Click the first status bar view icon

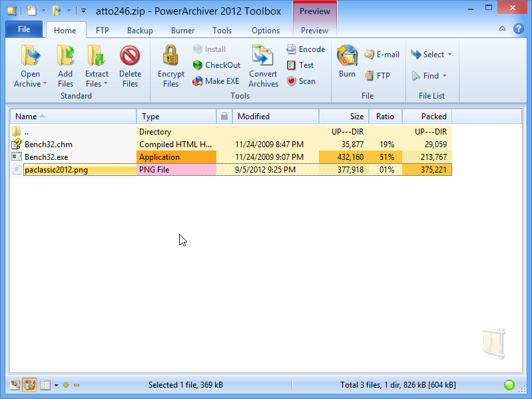point(15,385)
